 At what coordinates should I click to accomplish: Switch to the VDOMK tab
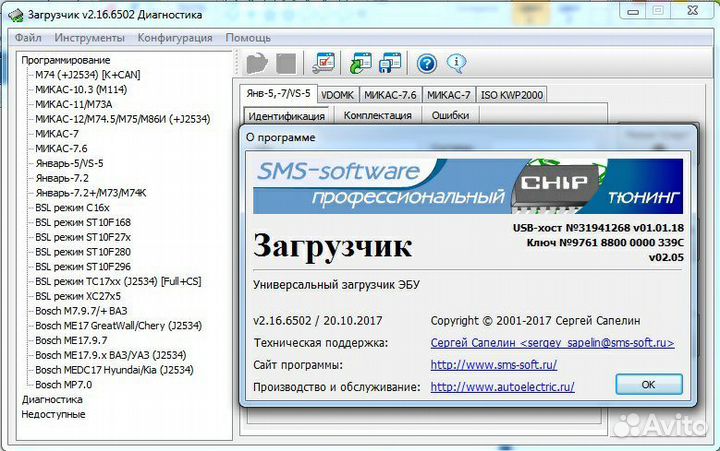[338, 95]
